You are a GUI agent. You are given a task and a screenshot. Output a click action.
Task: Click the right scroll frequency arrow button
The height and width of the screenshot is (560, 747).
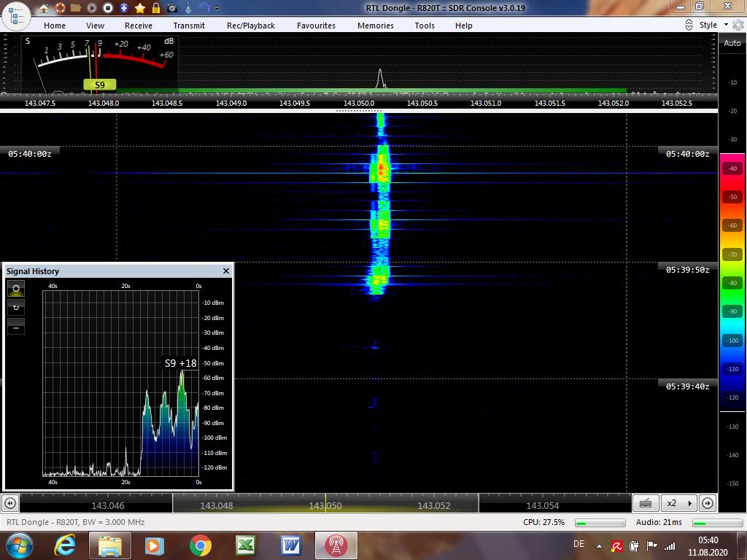708,503
